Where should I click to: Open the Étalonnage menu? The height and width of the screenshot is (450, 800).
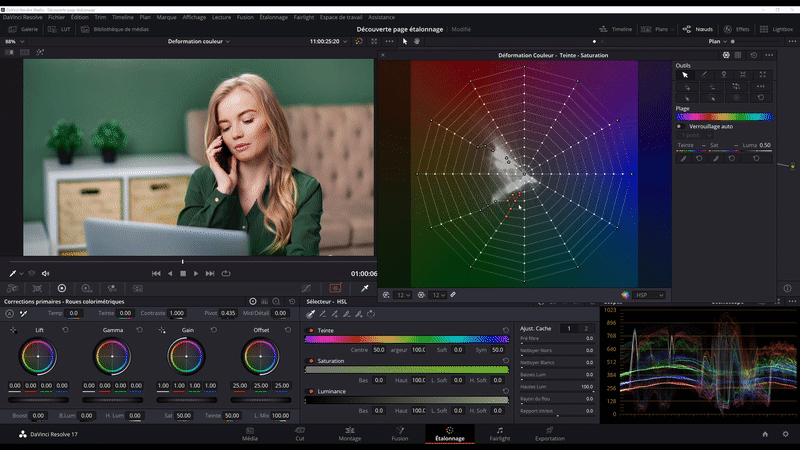[273, 17]
